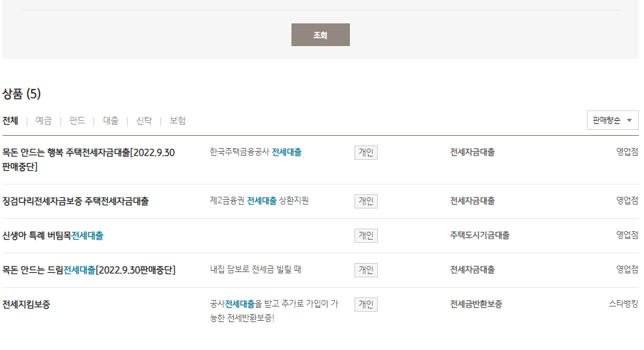Filter products by the 보험 tab
This screenshot has width=644, height=350.
[178, 121]
